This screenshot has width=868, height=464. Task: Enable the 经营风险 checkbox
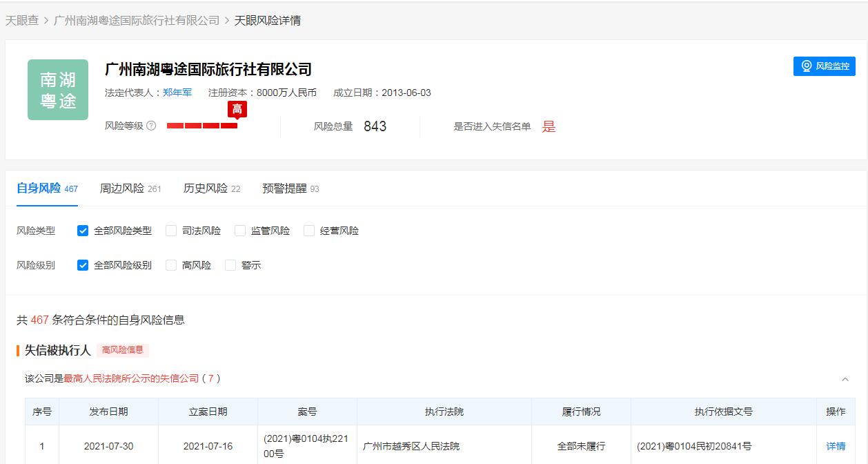click(x=308, y=231)
